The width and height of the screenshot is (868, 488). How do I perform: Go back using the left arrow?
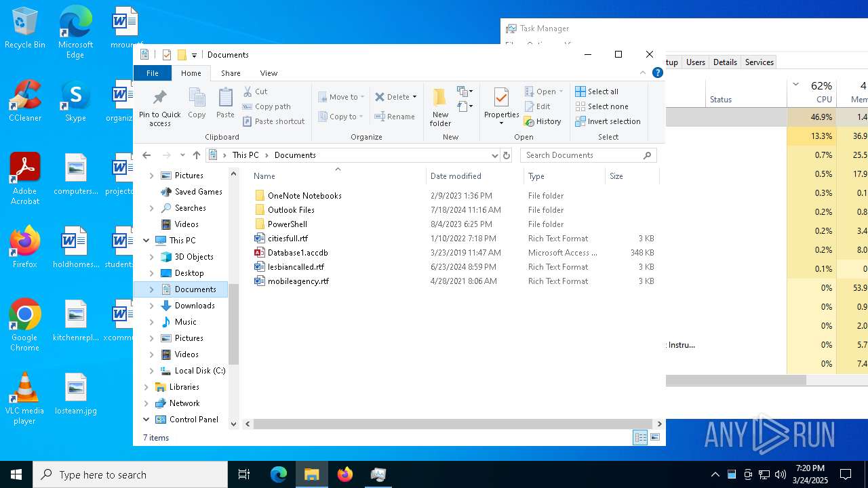[146, 155]
